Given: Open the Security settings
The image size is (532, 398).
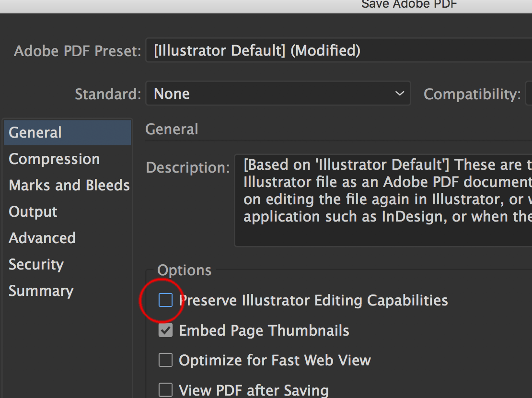Looking at the screenshot, I should click(x=36, y=265).
